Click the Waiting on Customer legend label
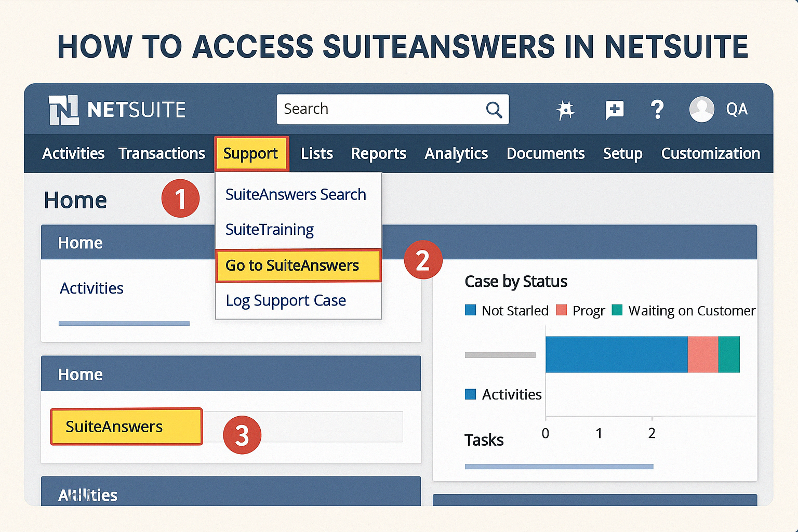This screenshot has height=532, width=798. click(x=691, y=311)
